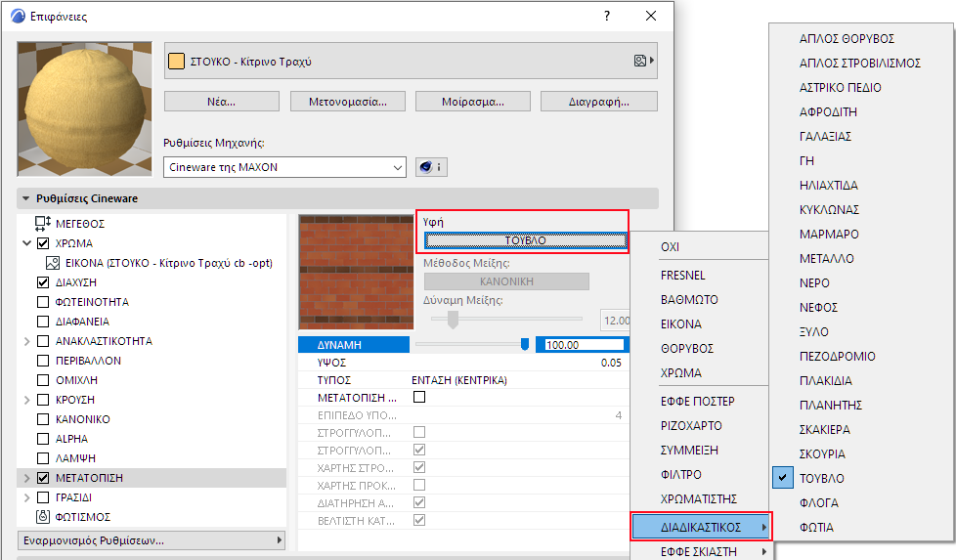Enable the ΑΝΑΚΛΑΣΤΙΚΟΤΗΤΑ checkbox
The height and width of the screenshot is (560, 956).
pos(43,341)
